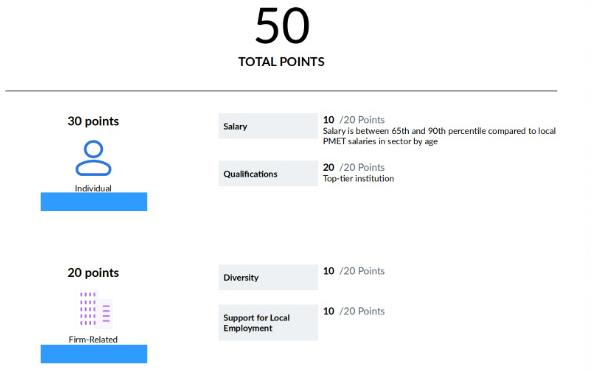Click the Top-tier institution text

click(358, 179)
